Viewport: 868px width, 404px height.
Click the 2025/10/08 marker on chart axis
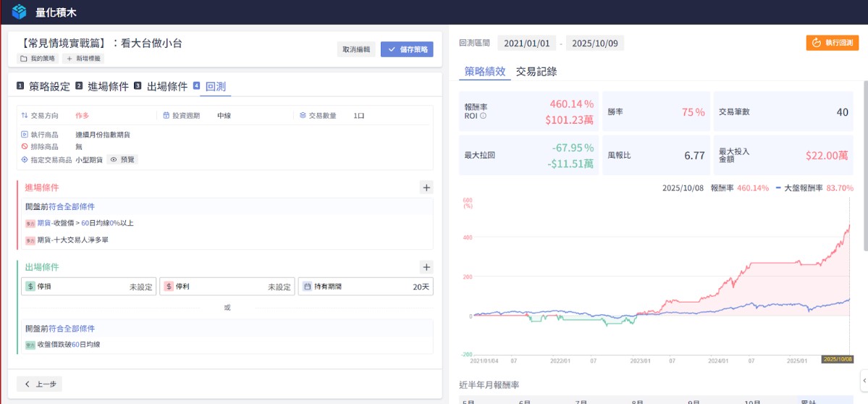click(x=837, y=359)
